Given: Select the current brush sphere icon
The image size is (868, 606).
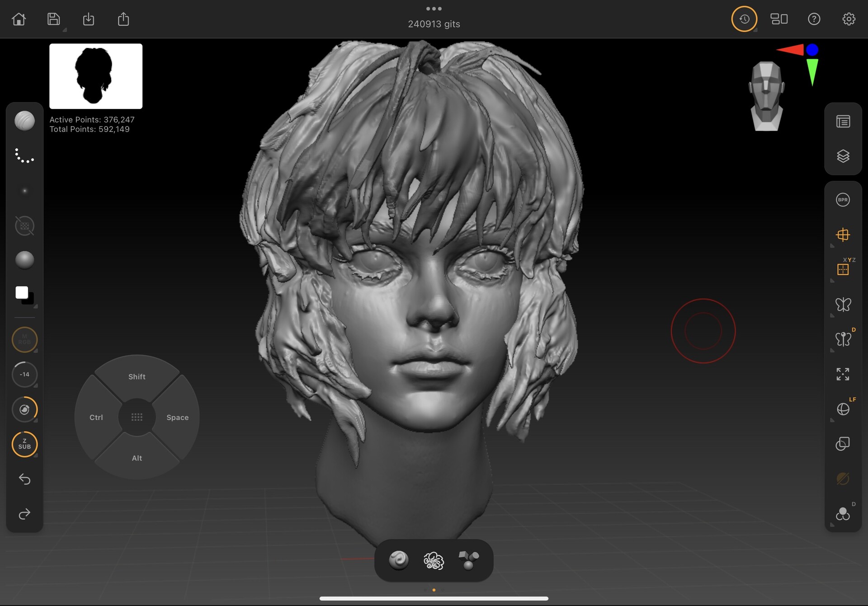Looking at the screenshot, I should (x=24, y=121).
